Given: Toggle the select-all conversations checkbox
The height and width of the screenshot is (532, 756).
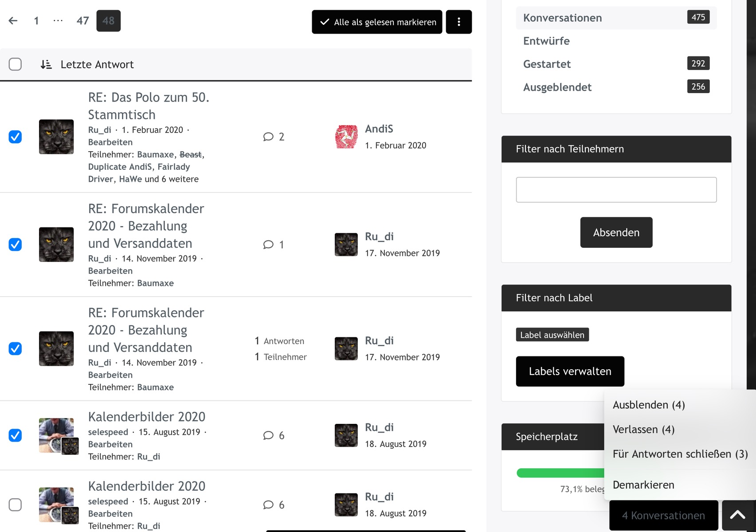Looking at the screenshot, I should (x=15, y=64).
